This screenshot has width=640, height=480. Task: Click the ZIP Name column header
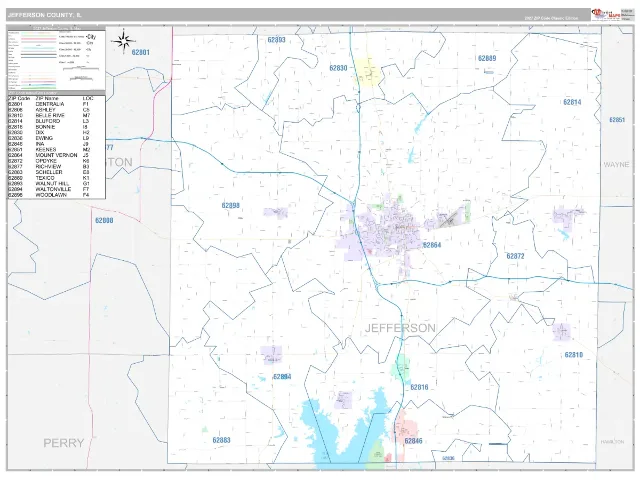[47, 98]
